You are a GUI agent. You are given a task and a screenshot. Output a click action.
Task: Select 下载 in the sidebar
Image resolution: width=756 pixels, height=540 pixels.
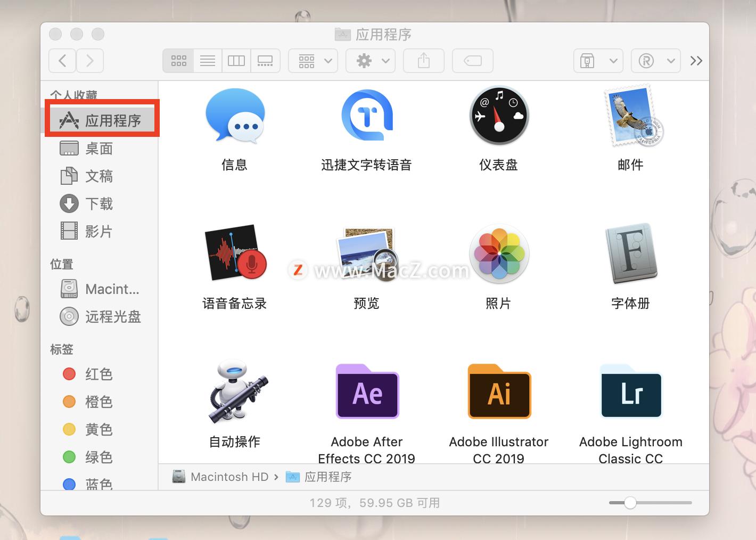99,203
